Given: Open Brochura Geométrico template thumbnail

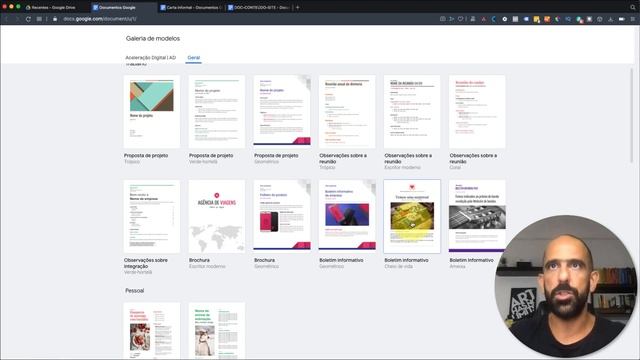Looking at the screenshot, I should [x=282, y=215].
